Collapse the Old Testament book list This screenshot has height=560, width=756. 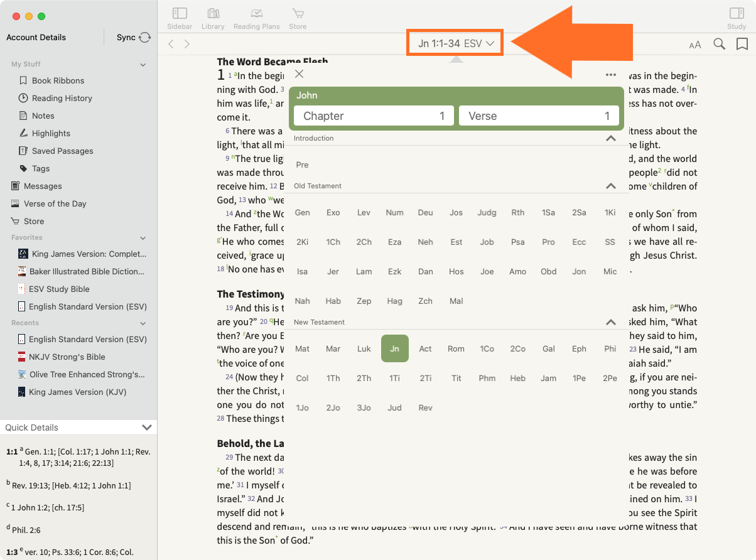[x=610, y=186]
